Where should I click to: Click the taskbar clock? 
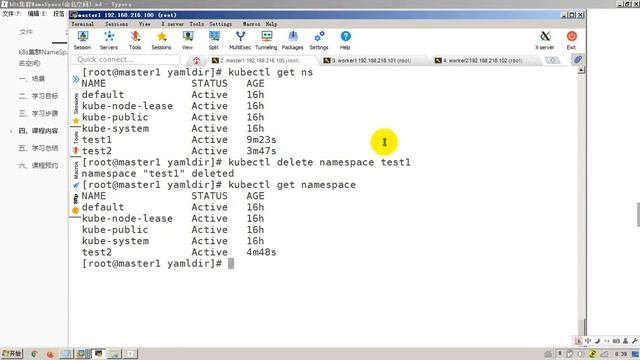click(621, 354)
